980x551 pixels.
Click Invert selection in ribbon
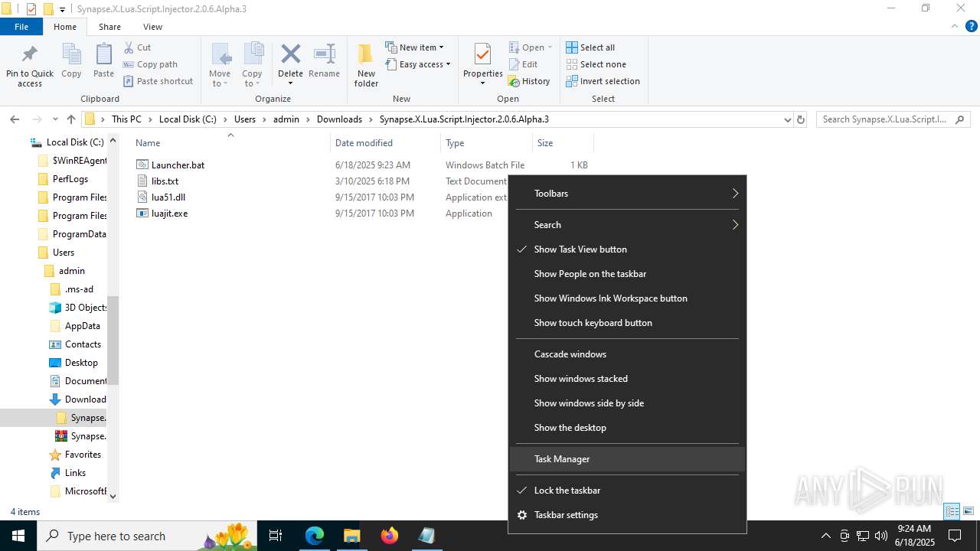coord(603,81)
